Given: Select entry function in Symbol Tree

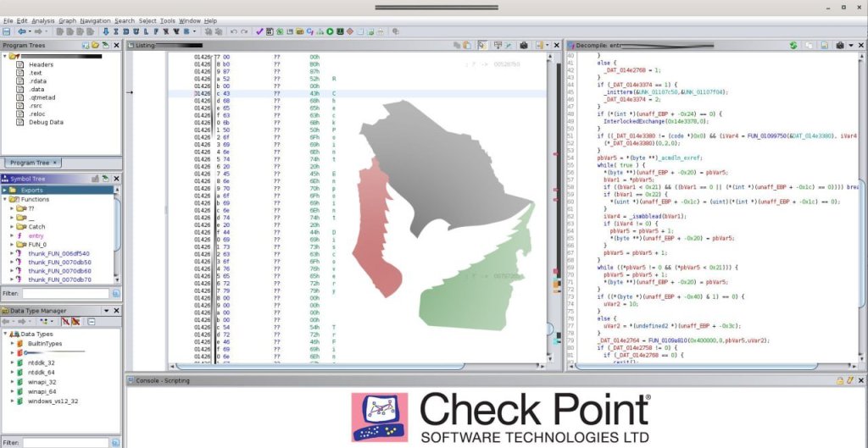Looking at the screenshot, I should [36, 235].
